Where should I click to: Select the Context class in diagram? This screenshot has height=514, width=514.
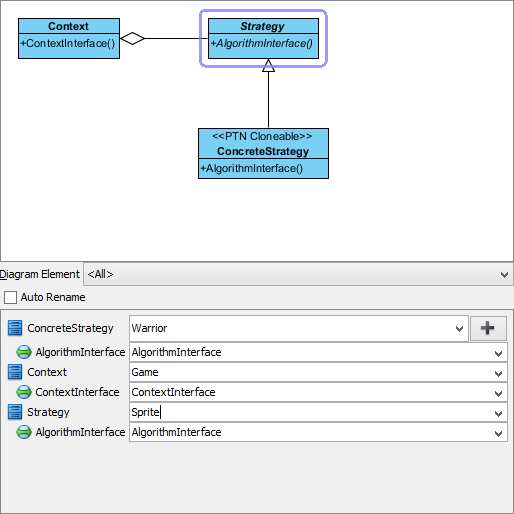tap(69, 39)
